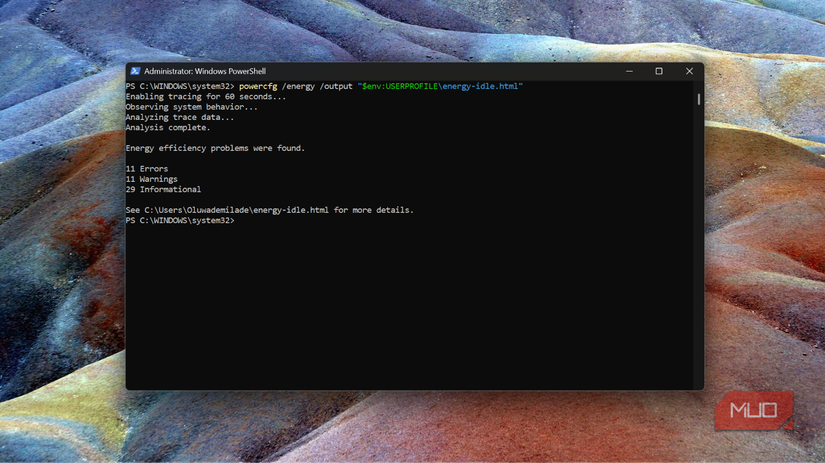Click the '/output' command argument

tap(336, 86)
